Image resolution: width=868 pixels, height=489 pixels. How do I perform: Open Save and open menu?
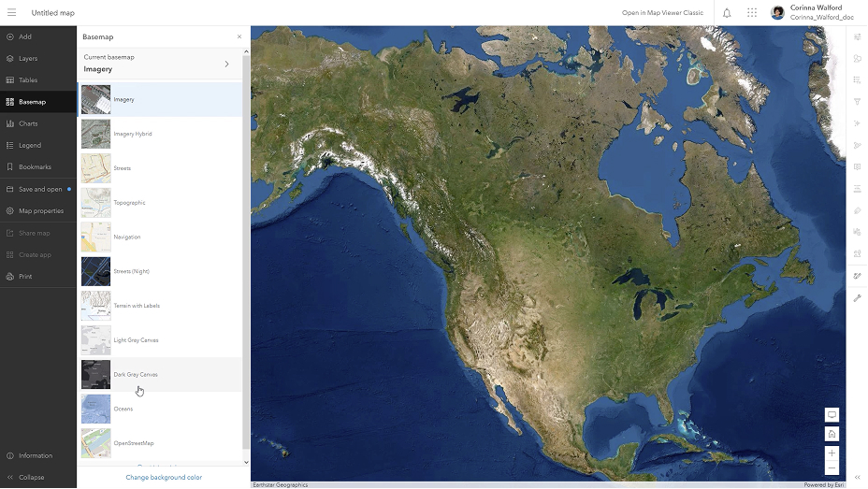coord(38,189)
